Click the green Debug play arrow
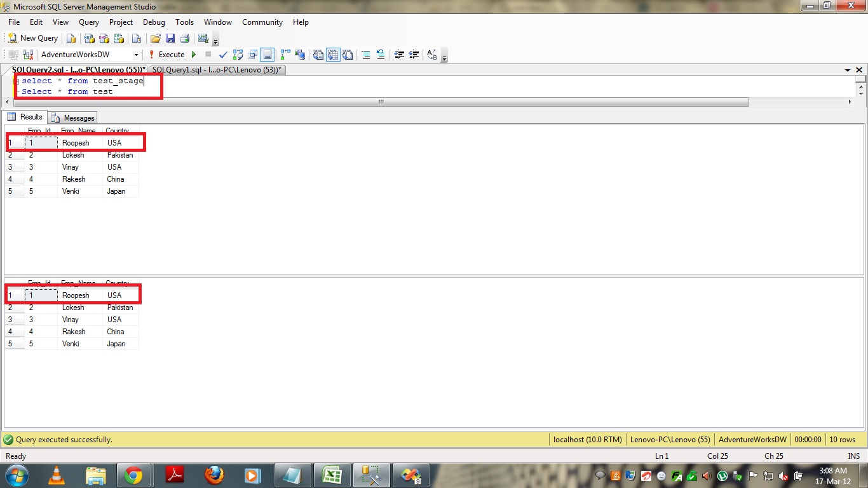 pos(194,55)
